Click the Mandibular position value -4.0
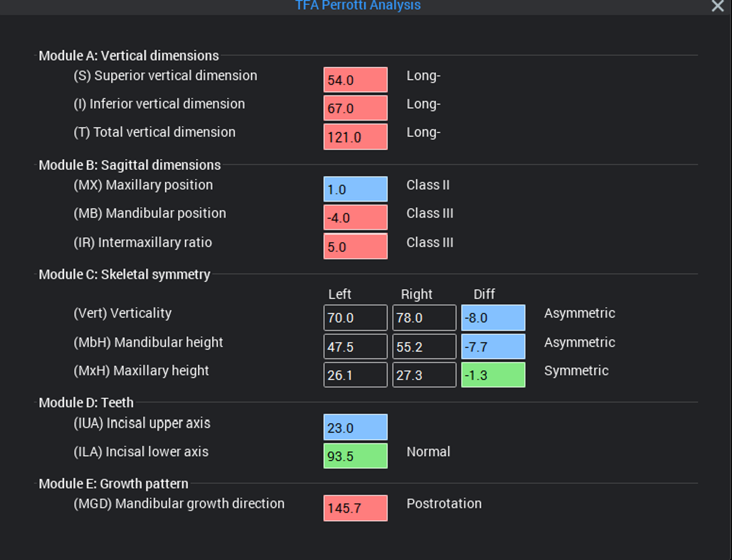 coord(355,218)
